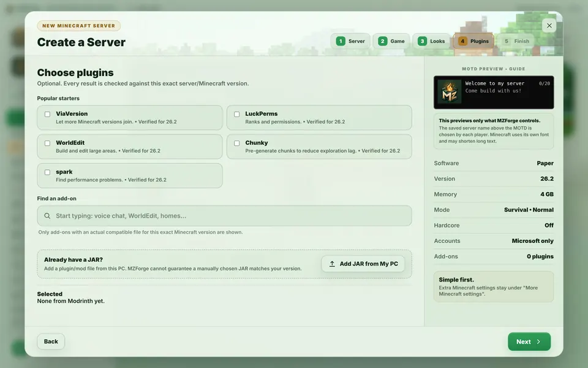
Task: Jump to the Finish step tab
Action: 516,41
